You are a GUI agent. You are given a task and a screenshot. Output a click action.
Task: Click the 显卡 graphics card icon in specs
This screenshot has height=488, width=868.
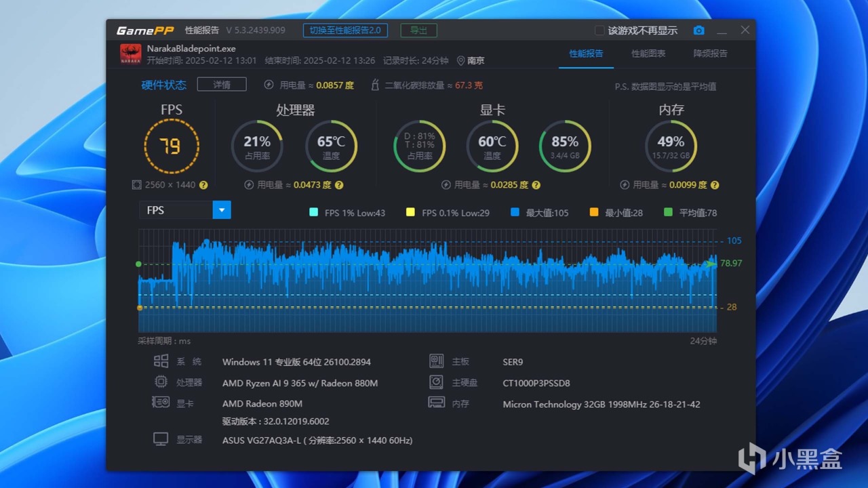(x=161, y=403)
